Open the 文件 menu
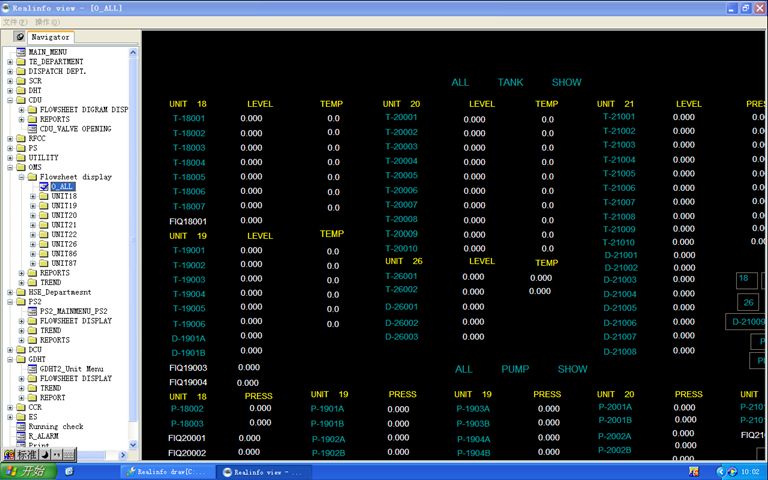This screenshot has width=768, height=480. point(14,21)
